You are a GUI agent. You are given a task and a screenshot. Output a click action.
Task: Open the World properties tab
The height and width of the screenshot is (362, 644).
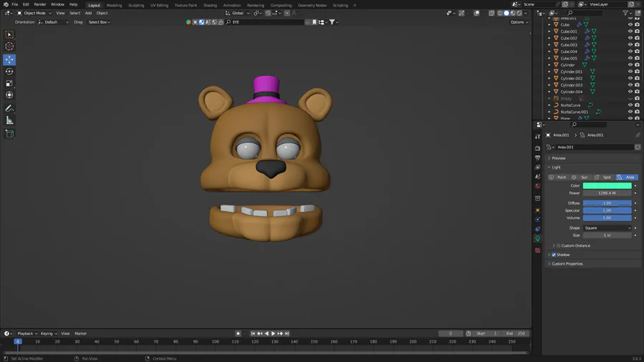pyautogui.click(x=537, y=186)
